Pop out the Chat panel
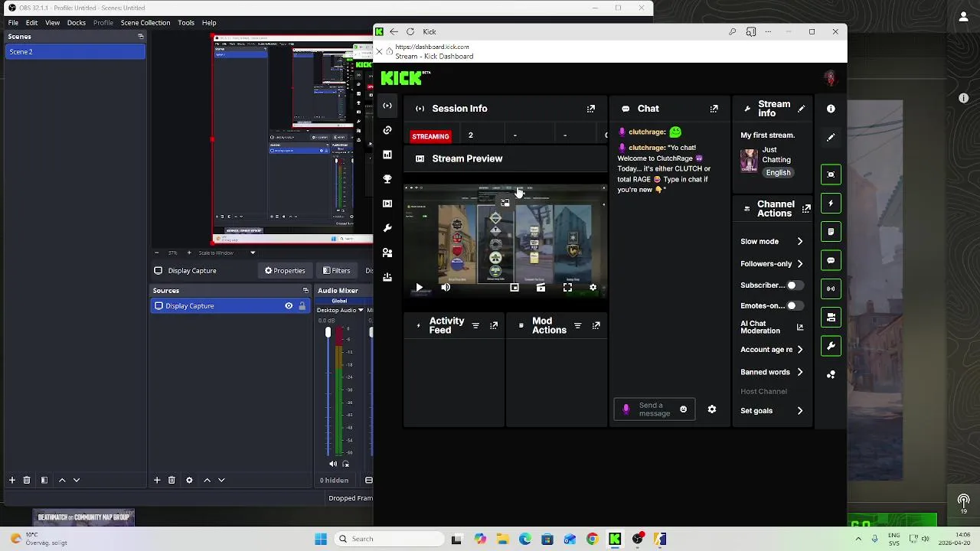 (x=714, y=109)
